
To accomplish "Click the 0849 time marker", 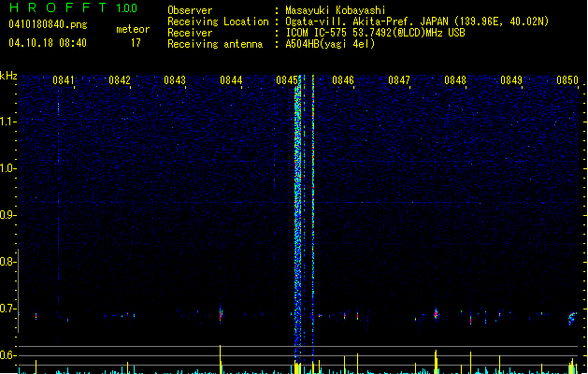I will click(511, 80).
